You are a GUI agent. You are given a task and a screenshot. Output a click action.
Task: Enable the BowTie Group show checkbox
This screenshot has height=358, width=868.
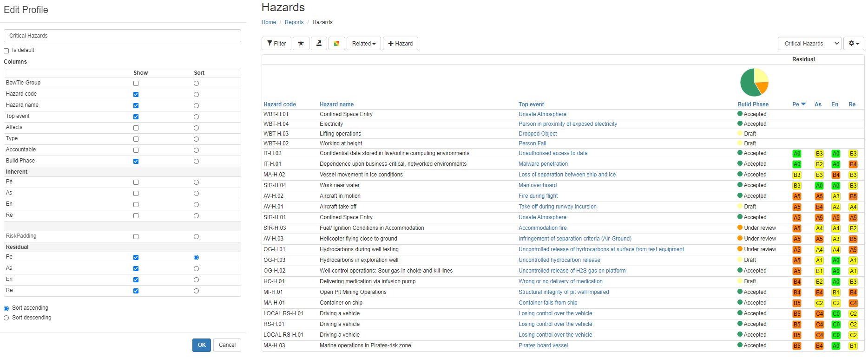(136, 84)
